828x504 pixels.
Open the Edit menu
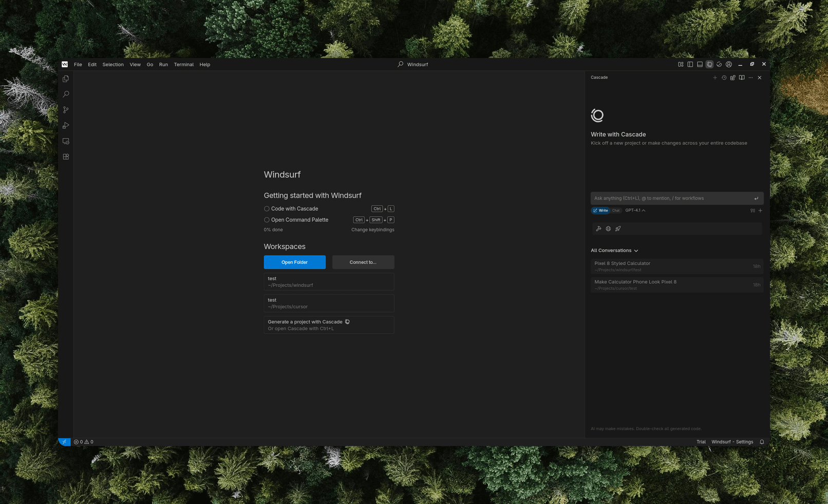(x=92, y=65)
